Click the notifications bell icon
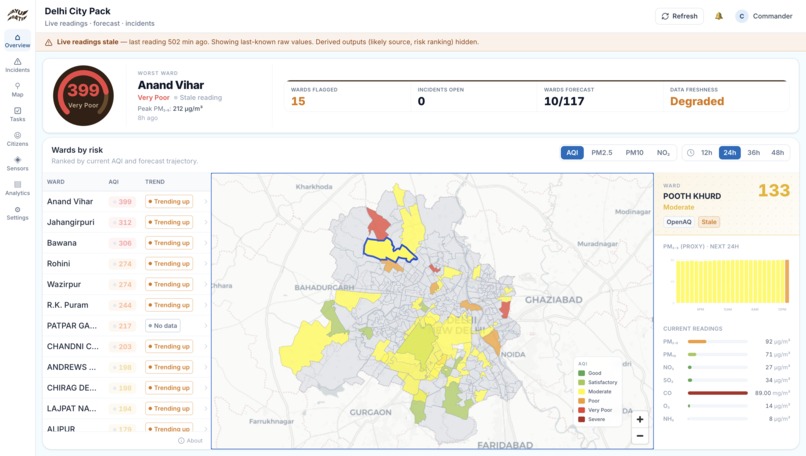The width and height of the screenshot is (806, 456). coord(719,16)
